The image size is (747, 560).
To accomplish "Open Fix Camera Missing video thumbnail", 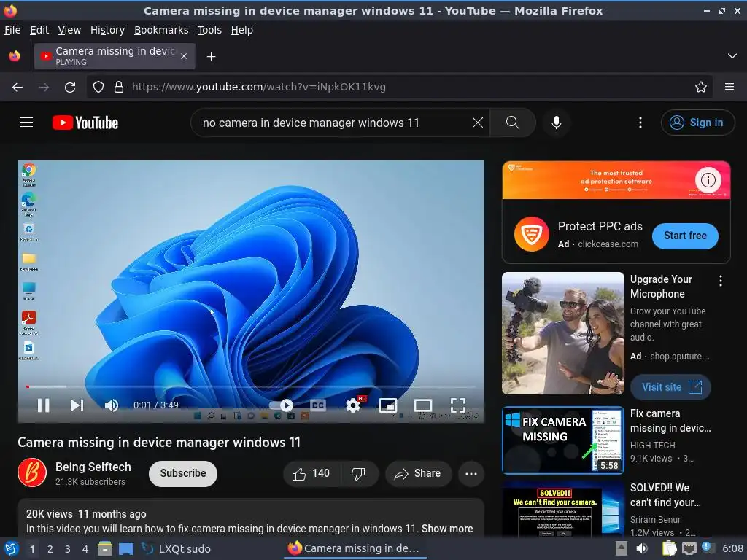I will click(x=562, y=440).
